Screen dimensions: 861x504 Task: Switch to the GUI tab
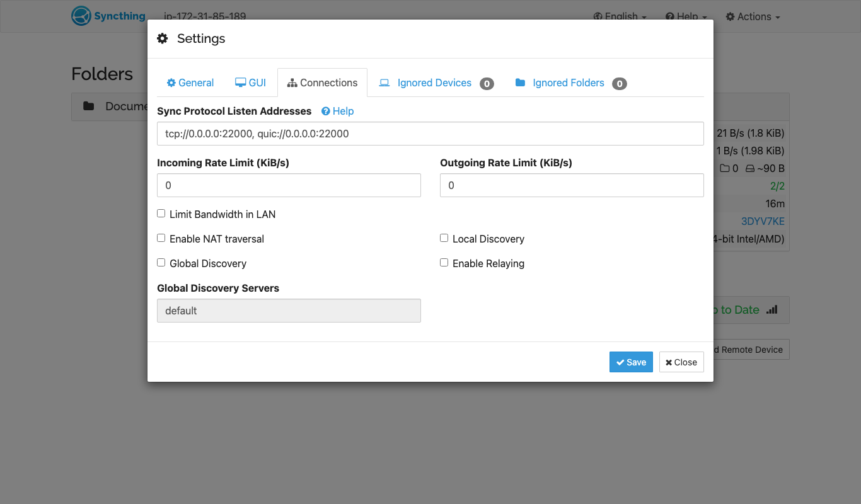tap(251, 83)
